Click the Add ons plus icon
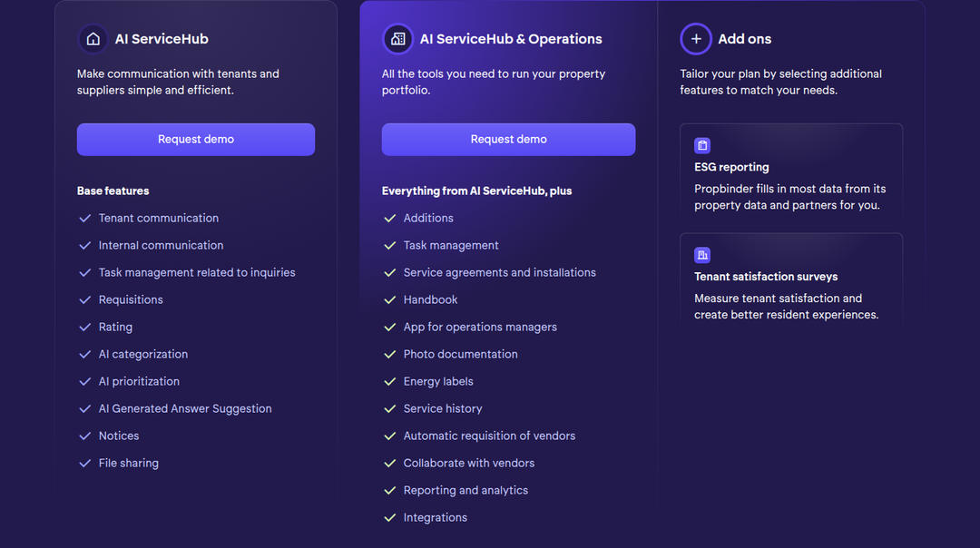 point(696,39)
